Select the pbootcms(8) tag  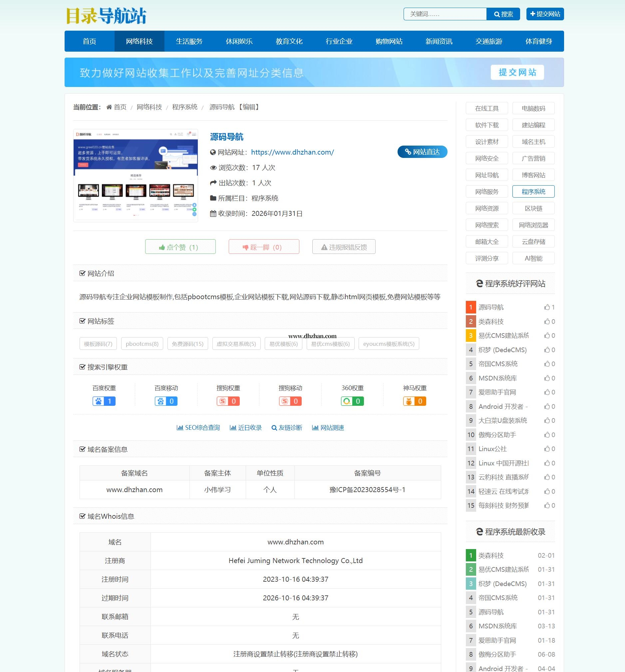[x=142, y=344]
